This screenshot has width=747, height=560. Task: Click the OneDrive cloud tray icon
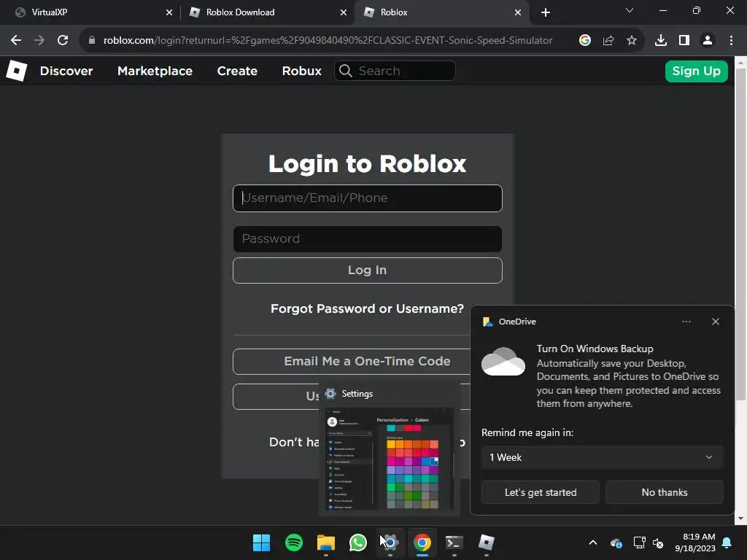point(616,542)
